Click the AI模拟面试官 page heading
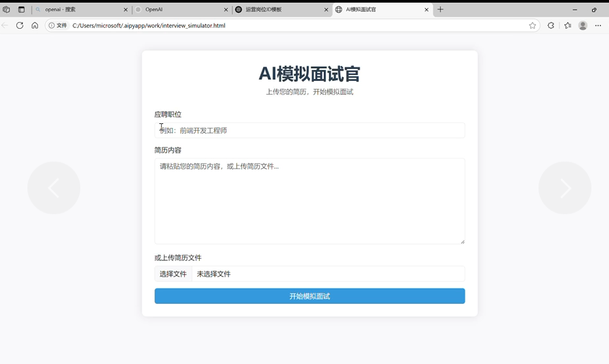The height and width of the screenshot is (364, 609). point(309,74)
